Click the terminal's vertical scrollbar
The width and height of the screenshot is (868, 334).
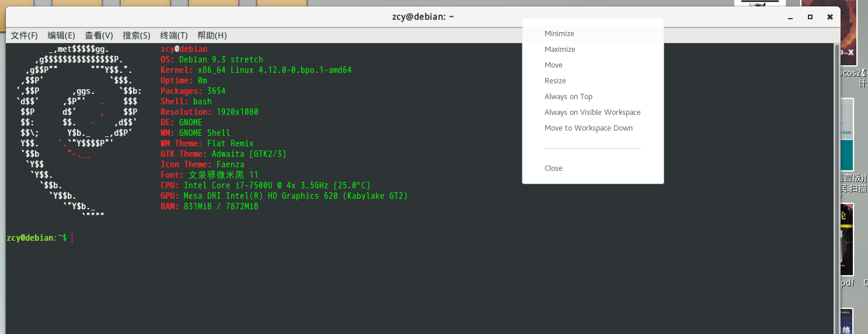(x=836, y=175)
